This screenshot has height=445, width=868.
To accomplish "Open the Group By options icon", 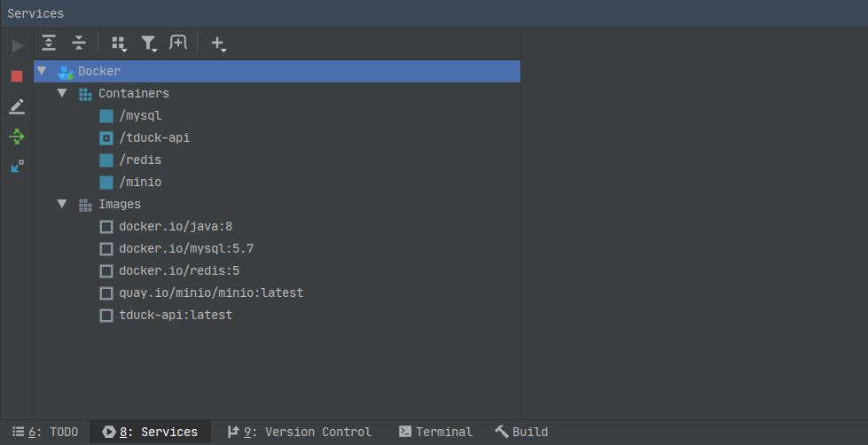I will (x=118, y=43).
